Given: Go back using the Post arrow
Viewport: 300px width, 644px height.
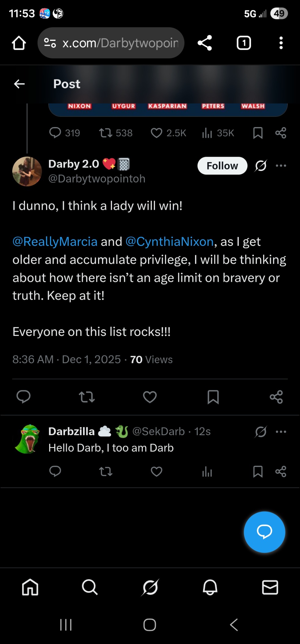Looking at the screenshot, I should (x=19, y=84).
